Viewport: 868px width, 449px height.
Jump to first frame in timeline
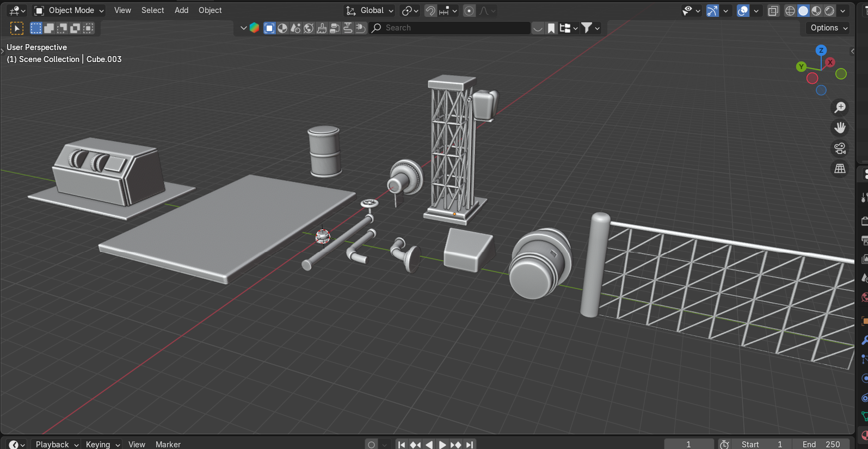point(402,445)
